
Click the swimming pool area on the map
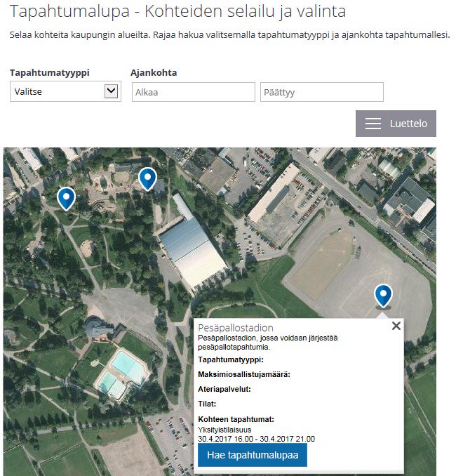[x=122, y=375]
